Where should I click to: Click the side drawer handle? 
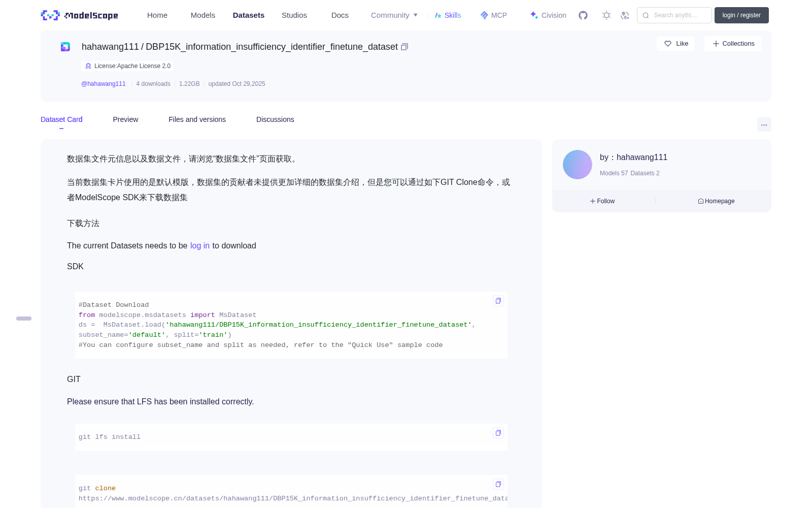24,319
